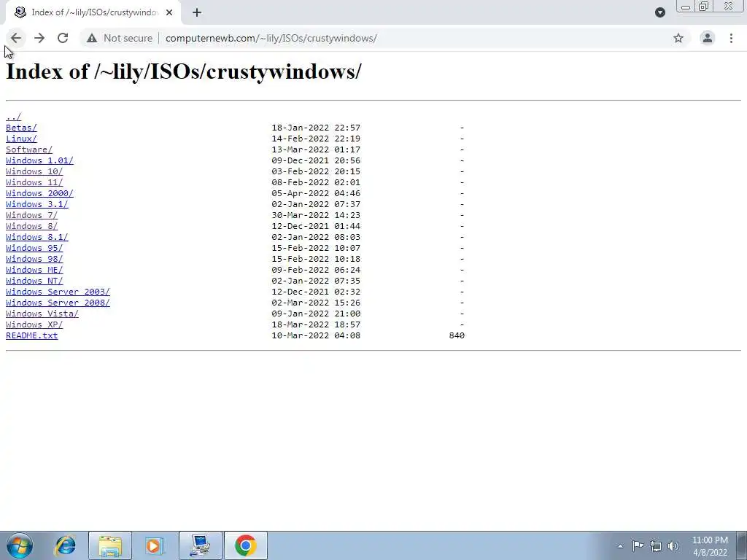747x560 pixels.
Task: Open the Linux/ folder link
Action: coord(21,139)
